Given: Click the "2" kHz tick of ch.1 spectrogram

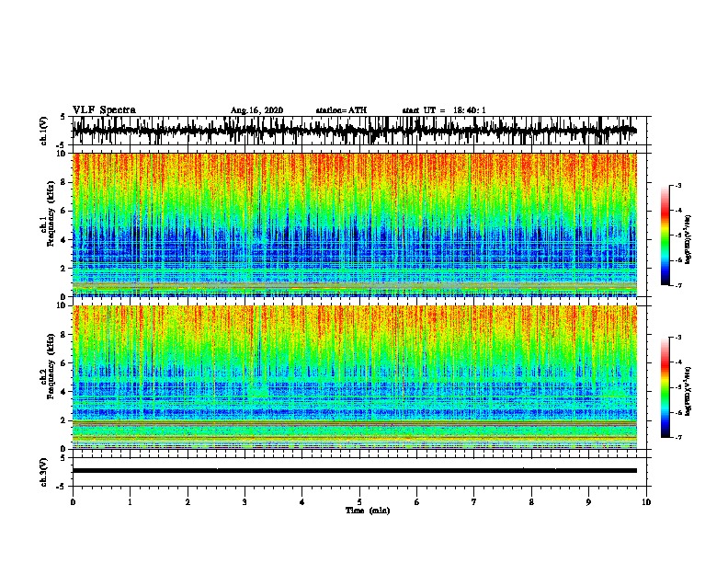Looking at the screenshot, I should point(63,268).
